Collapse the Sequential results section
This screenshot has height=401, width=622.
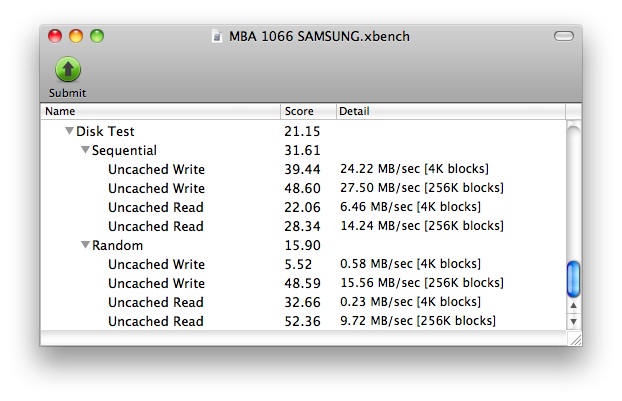click(x=85, y=150)
